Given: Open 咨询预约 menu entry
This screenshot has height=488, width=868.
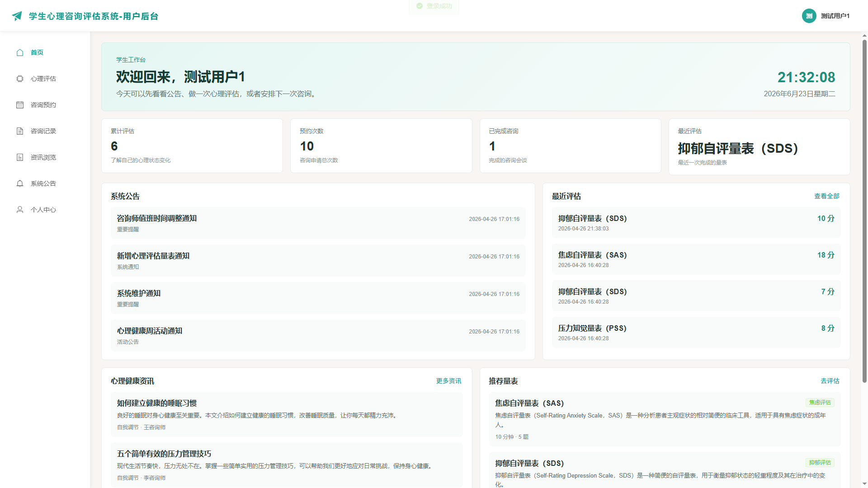Looking at the screenshot, I should [x=45, y=105].
